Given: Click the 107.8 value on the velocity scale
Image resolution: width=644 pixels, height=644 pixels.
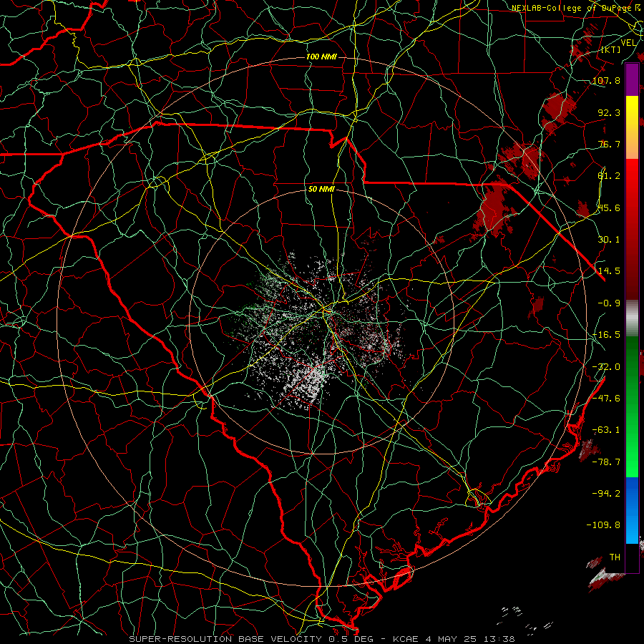Looking at the screenshot, I should click(606, 80).
